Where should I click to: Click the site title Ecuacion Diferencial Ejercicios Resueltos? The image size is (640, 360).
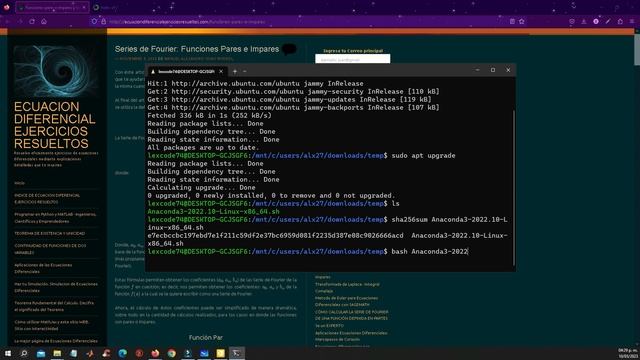(55, 125)
